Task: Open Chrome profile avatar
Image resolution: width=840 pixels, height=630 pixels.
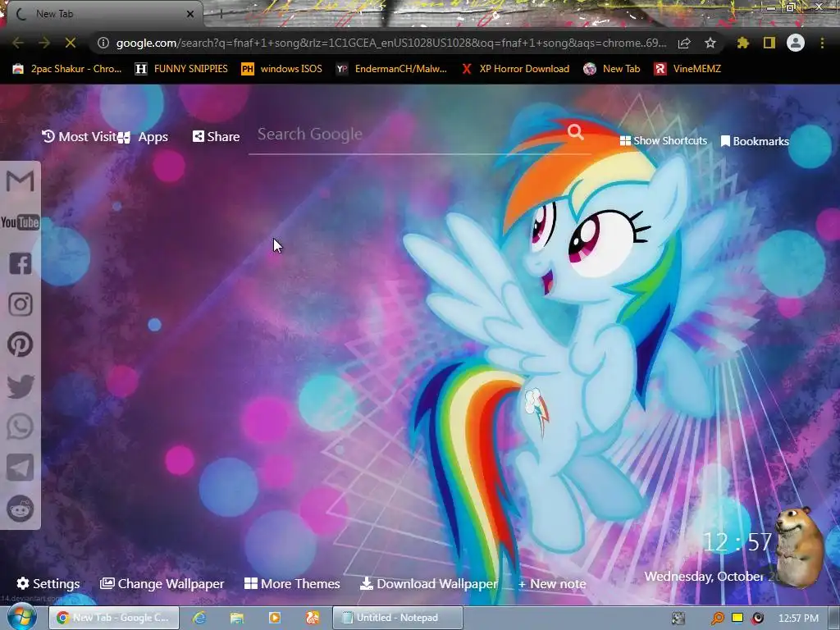Action: point(796,43)
